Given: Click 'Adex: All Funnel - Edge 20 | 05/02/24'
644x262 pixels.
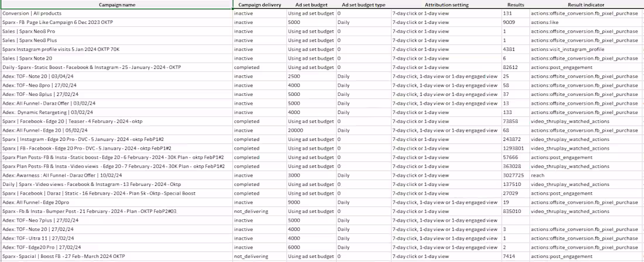Looking at the screenshot, I should pyautogui.click(x=117, y=130).
